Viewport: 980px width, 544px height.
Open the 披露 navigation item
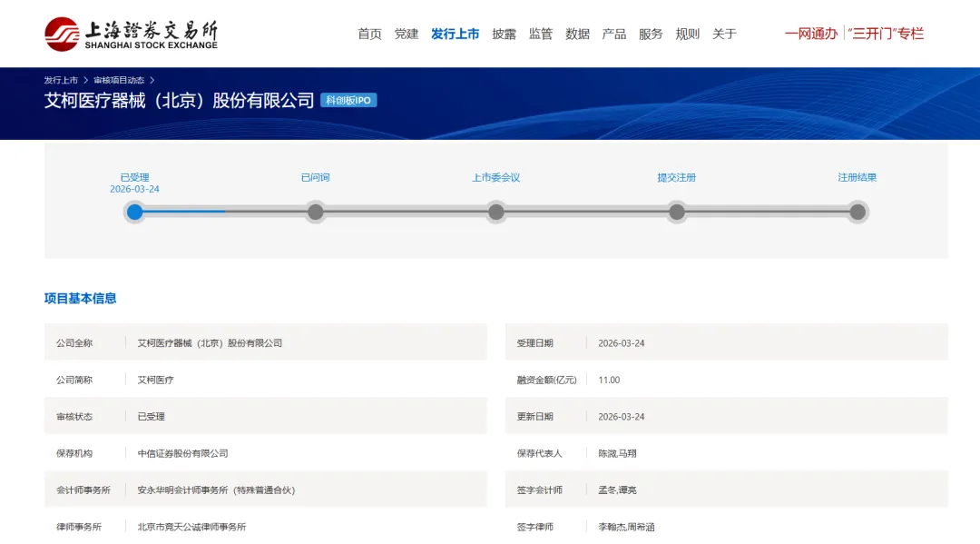504,34
